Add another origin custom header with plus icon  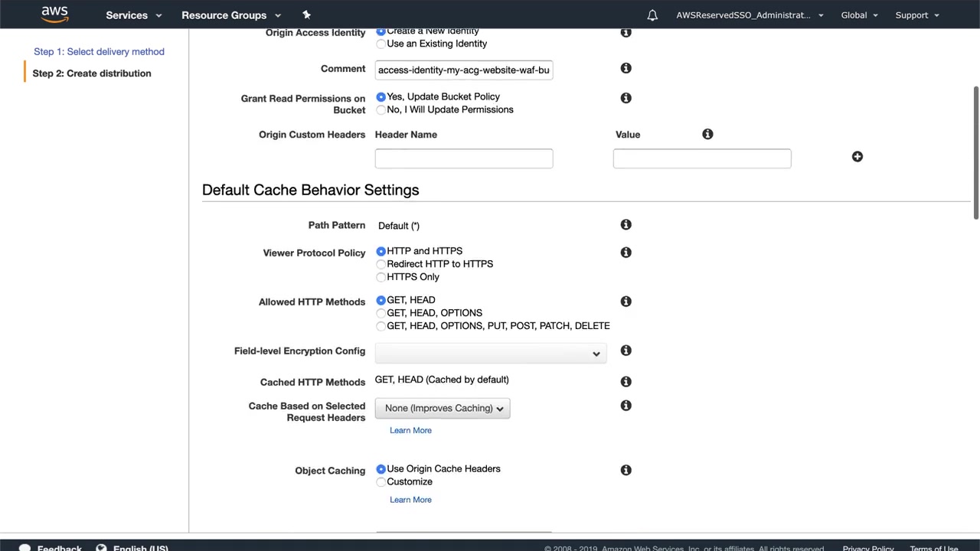click(857, 157)
